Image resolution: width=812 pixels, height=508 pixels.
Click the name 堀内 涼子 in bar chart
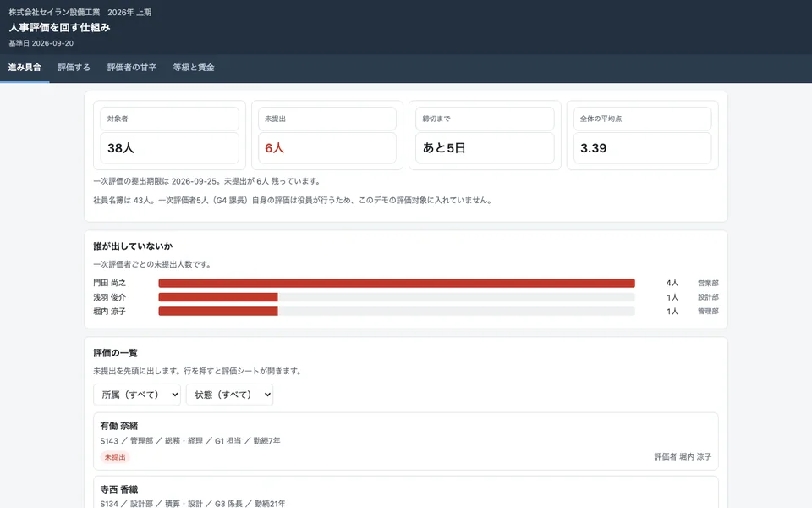[109, 311]
